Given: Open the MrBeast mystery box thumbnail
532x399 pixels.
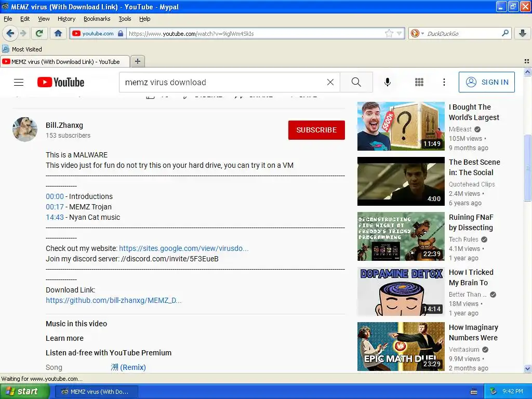Looking at the screenshot, I should 401,126.
